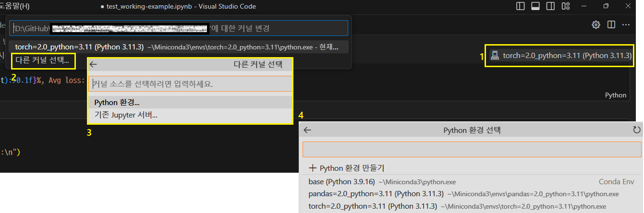
Task: Toggle the secondary side bar layout icon
Action: click(551, 6)
